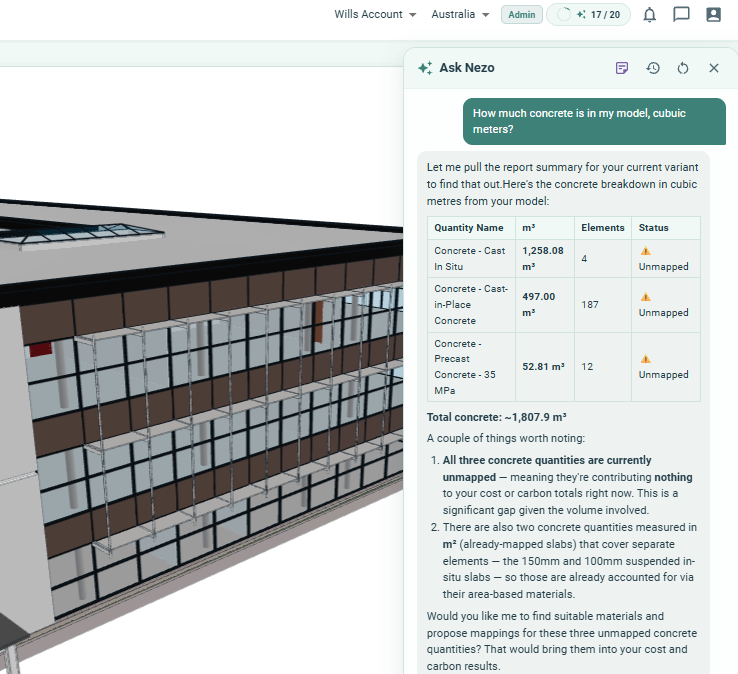Click the Admin badge
The height and width of the screenshot is (674, 738).
click(x=521, y=15)
